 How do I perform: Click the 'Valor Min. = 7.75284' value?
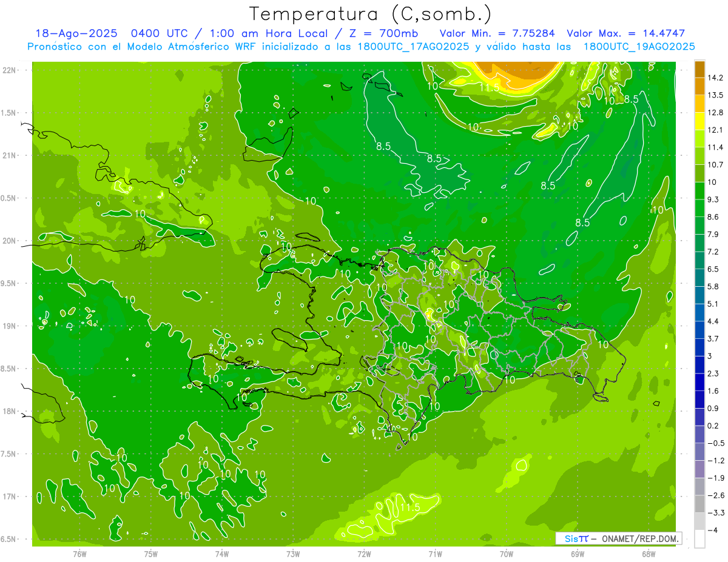[496, 33]
